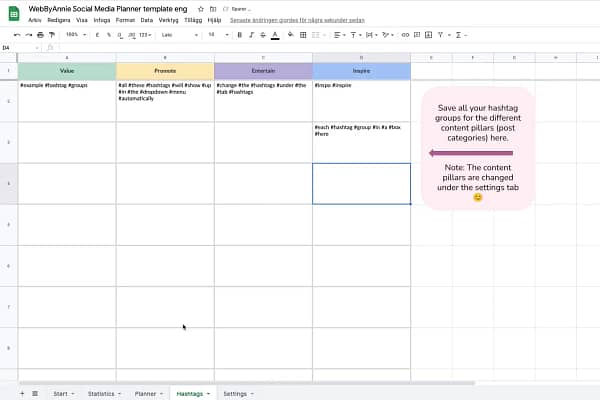Open the number format 123 dropdown
Viewport: 600px width, 400px height.
coord(145,35)
